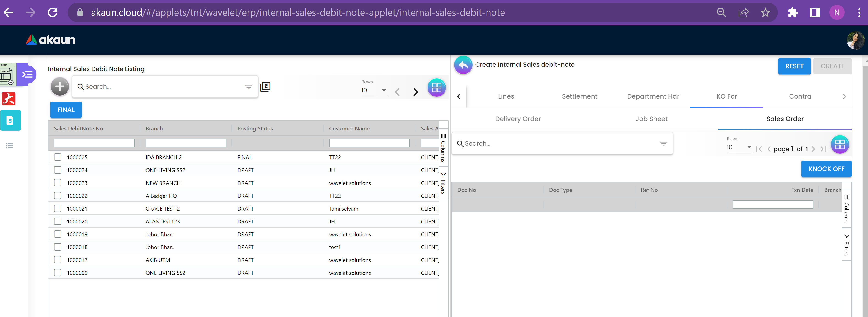Tick the checkbox for debit note 1000009
Screen dimensions: 868x317
(58, 273)
